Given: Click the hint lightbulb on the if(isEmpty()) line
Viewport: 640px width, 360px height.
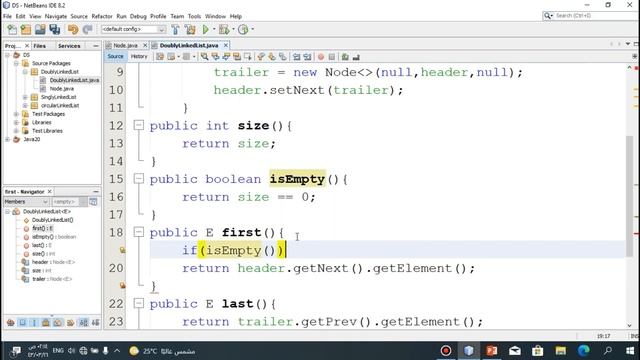Looking at the screenshot, I should click(x=122, y=250).
